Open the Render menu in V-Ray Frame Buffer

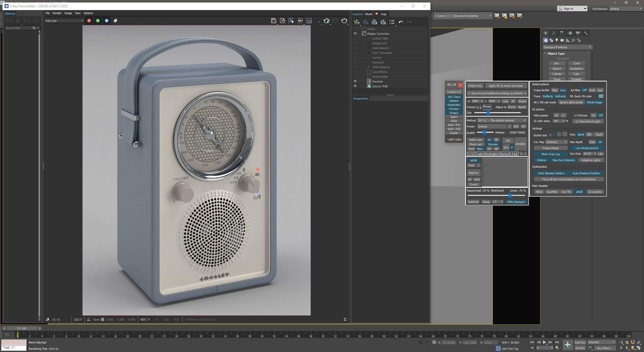tap(57, 13)
